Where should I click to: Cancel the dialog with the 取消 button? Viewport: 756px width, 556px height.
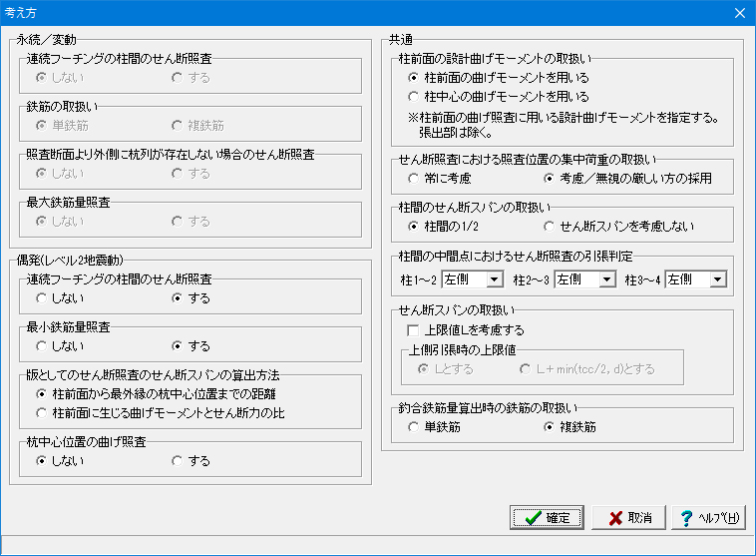pos(628,518)
